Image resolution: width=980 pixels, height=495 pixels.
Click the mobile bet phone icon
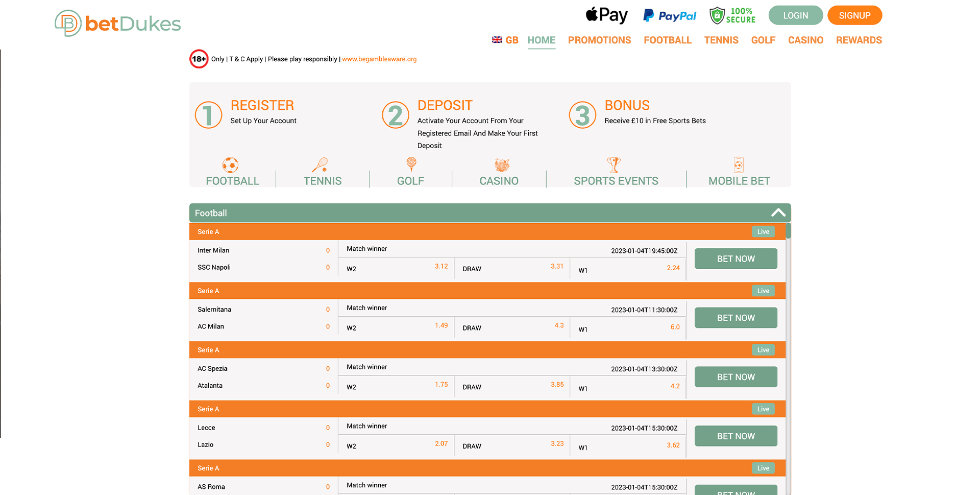tap(739, 164)
